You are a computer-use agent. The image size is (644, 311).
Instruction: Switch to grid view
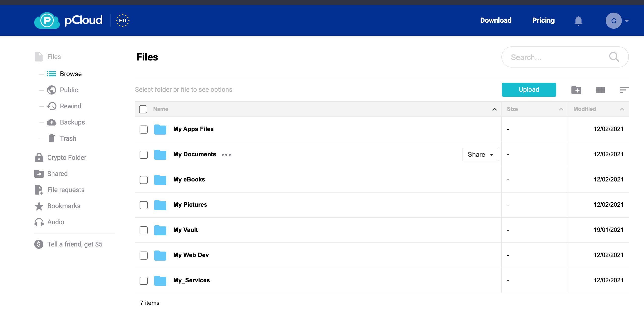pyautogui.click(x=600, y=90)
